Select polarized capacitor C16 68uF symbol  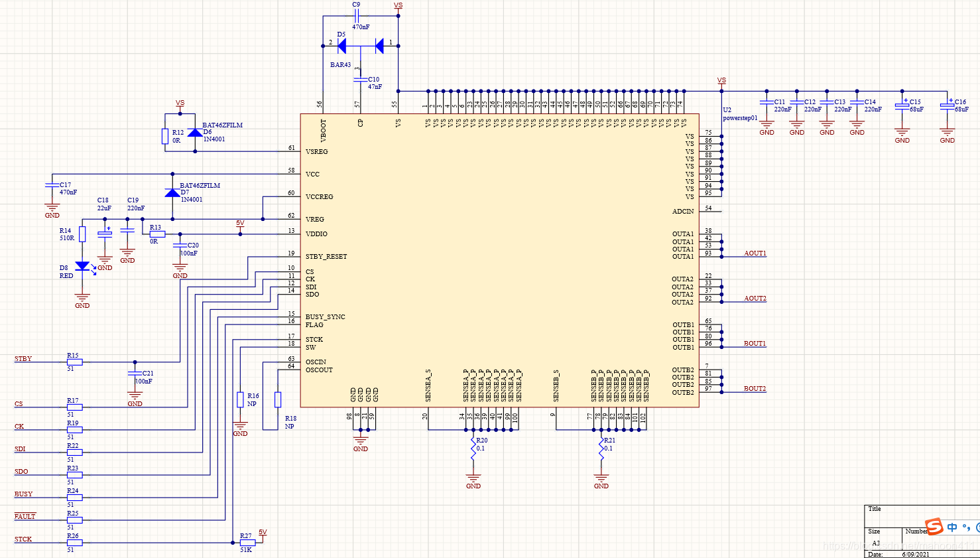click(947, 105)
